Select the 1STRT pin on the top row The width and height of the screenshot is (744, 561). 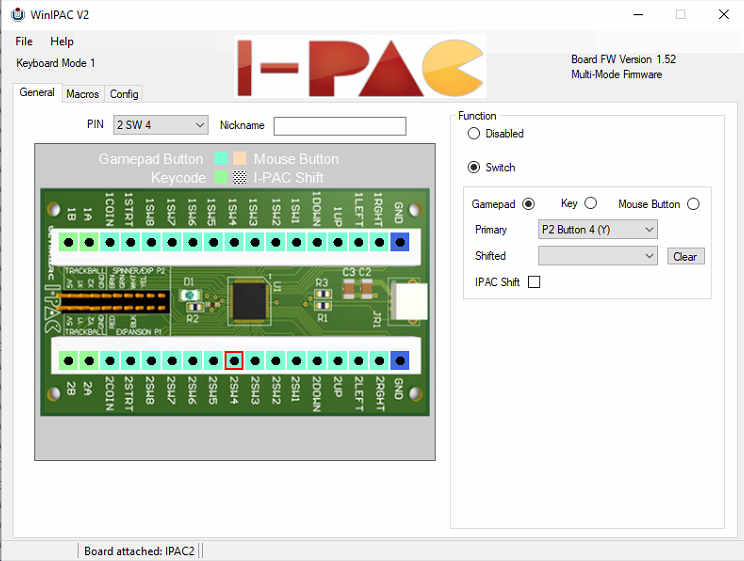[x=130, y=243]
